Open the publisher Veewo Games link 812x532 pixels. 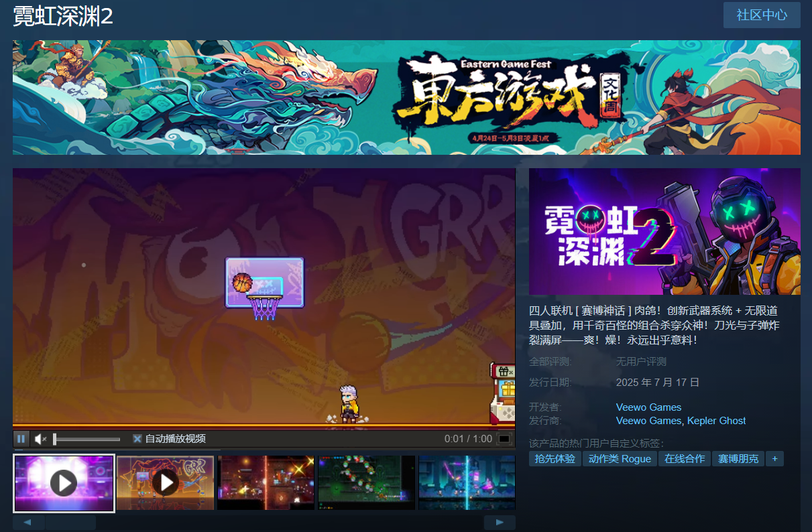coord(648,421)
